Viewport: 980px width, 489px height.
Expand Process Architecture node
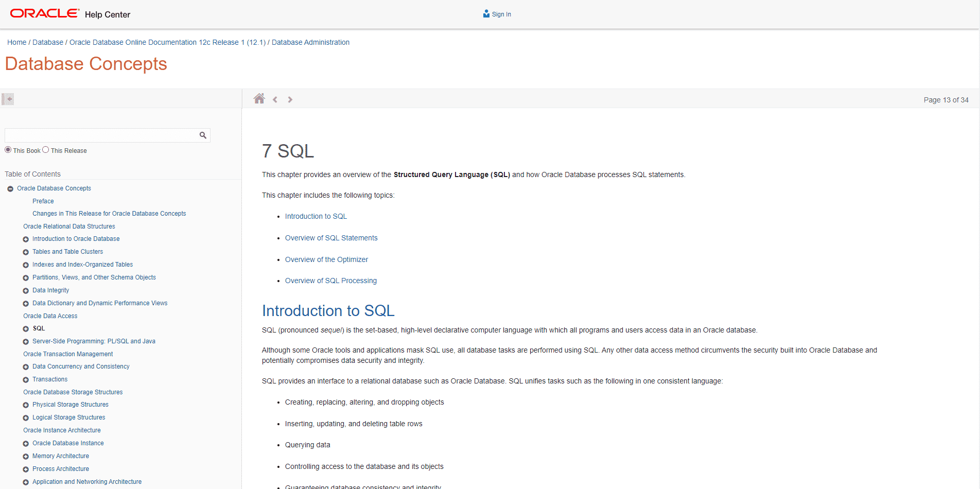coord(26,469)
